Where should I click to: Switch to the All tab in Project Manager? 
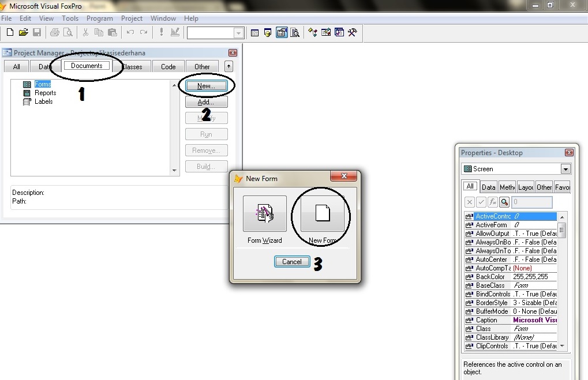pos(17,67)
